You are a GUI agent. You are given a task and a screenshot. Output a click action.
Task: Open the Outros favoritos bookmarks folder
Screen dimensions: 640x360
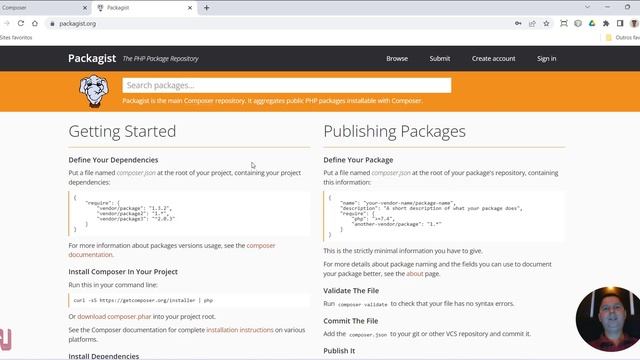(x=622, y=38)
